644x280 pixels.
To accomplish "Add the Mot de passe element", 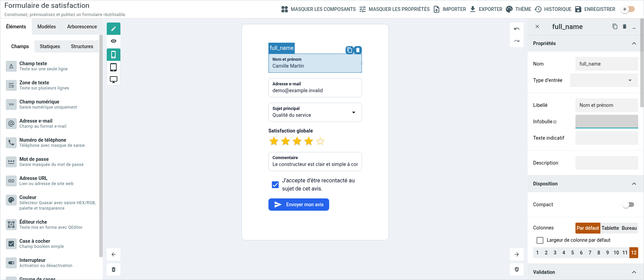I will click(51, 162).
